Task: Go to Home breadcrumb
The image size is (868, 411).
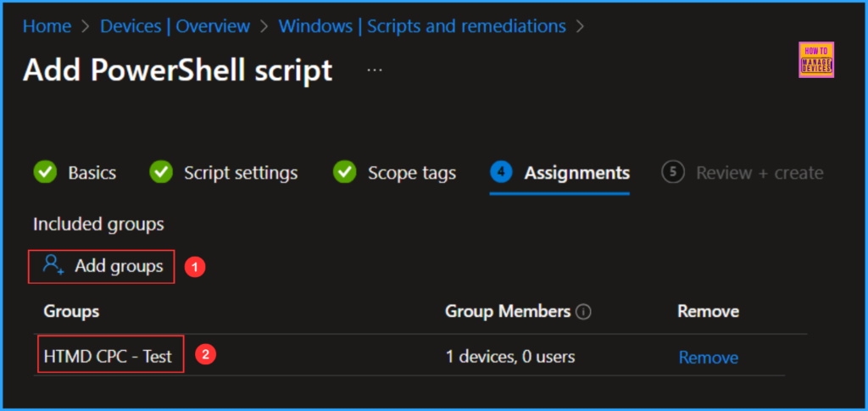Action: (x=47, y=26)
